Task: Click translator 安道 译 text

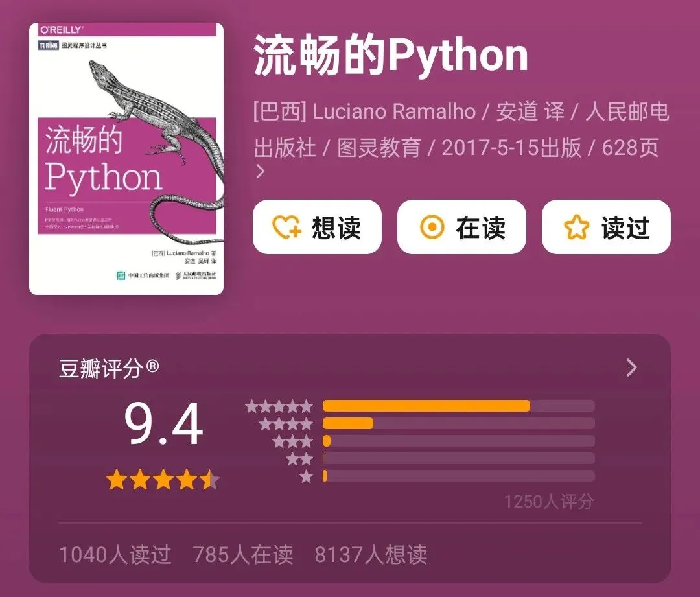Action: pyautogui.click(x=530, y=111)
